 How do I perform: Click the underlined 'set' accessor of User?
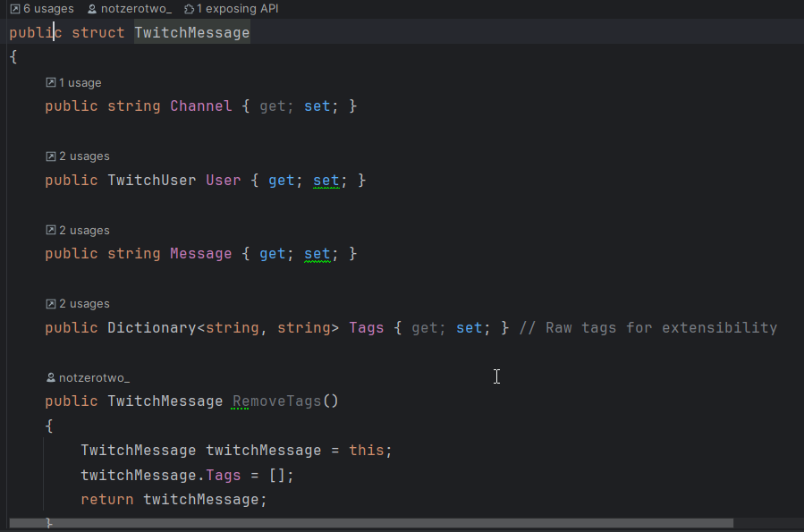coord(326,181)
